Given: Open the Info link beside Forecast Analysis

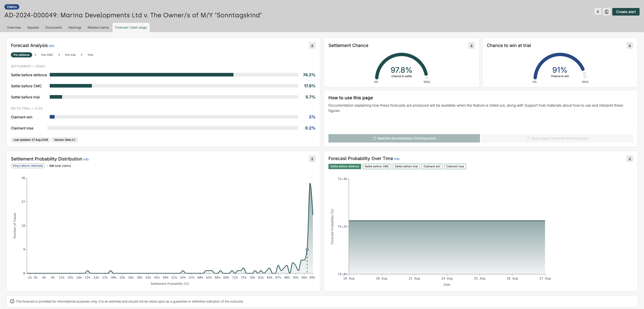Looking at the screenshot, I should 52,46.
